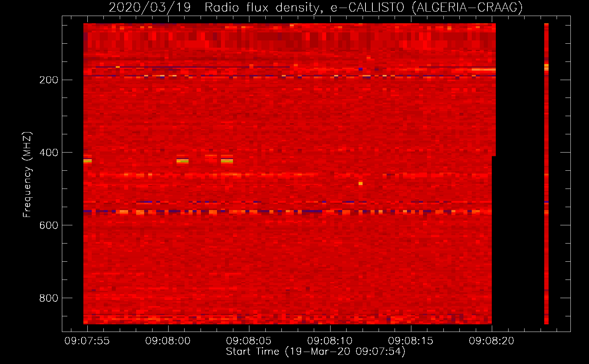Click the 800 frequency tick label
589x364 pixels.
[49, 298]
